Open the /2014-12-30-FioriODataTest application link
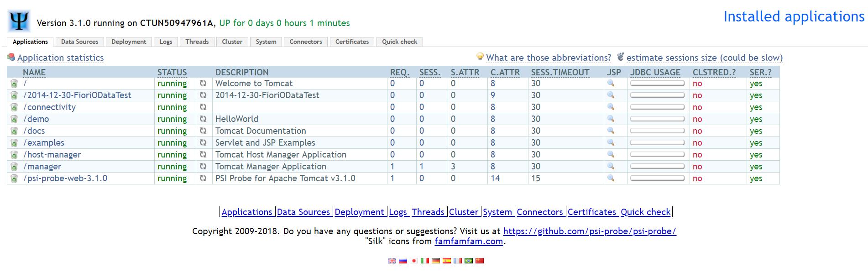868x273 pixels. 77,95
